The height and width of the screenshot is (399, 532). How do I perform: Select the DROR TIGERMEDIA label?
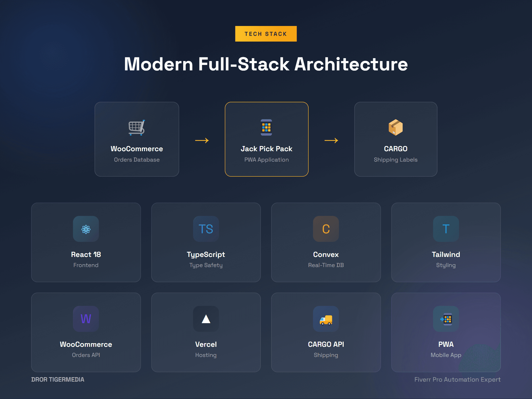click(58, 380)
